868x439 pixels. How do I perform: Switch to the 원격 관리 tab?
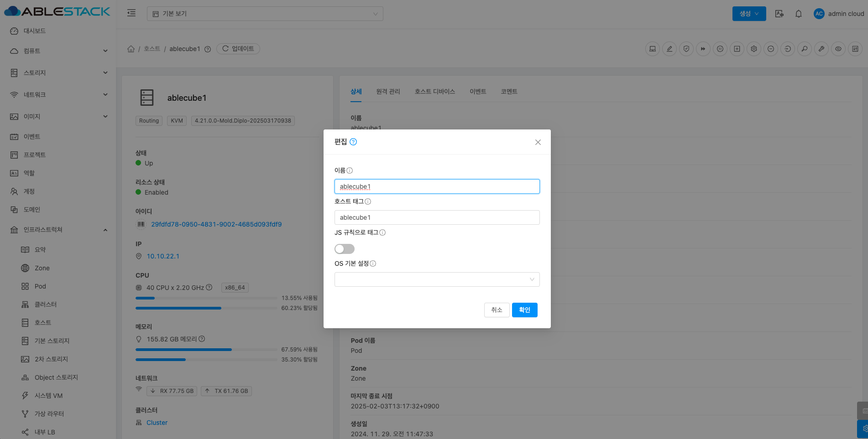click(388, 92)
